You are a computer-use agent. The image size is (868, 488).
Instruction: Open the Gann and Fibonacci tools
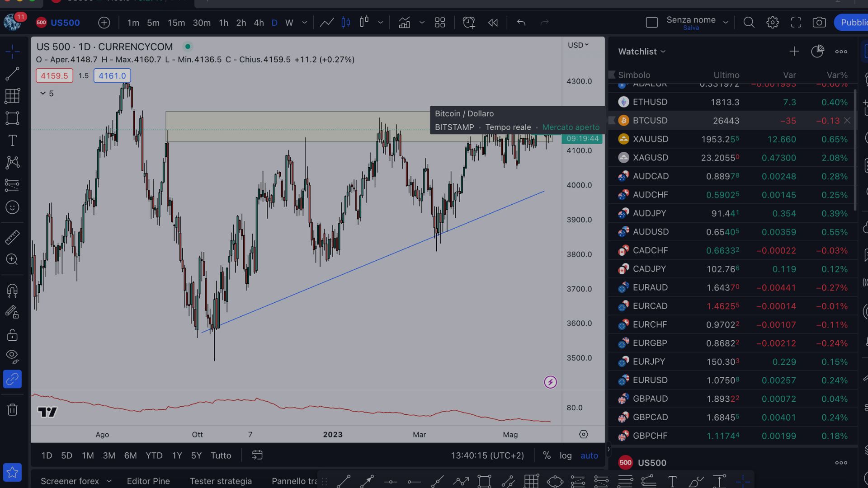[x=12, y=96]
